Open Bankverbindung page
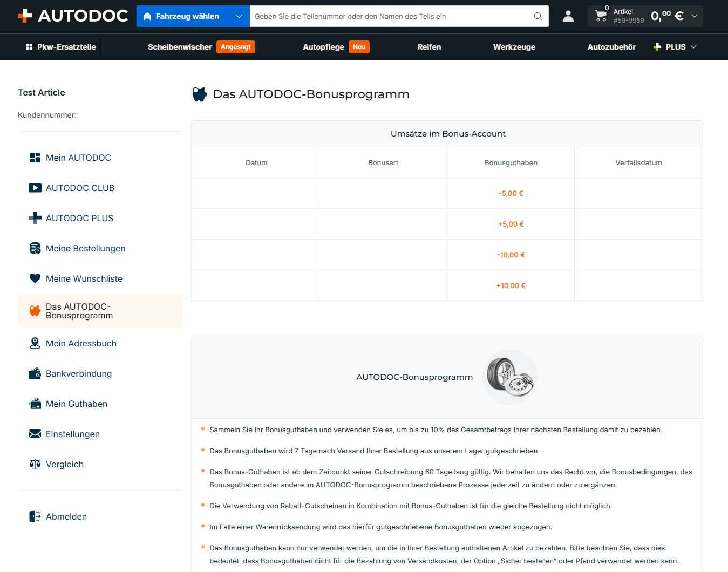The height and width of the screenshot is (572, 728). pyautogui.click(x=79, y=373)
